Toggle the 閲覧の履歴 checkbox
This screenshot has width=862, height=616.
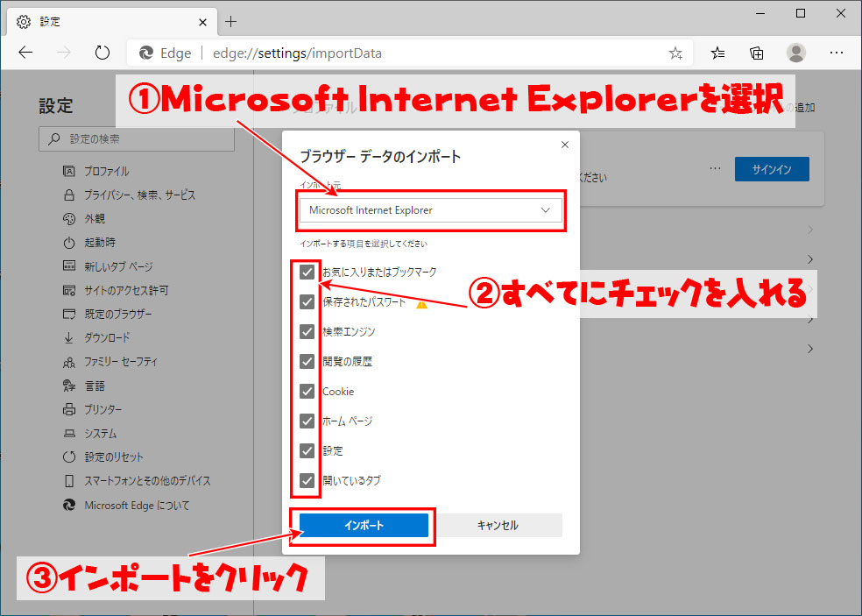[x=307, y=361]
